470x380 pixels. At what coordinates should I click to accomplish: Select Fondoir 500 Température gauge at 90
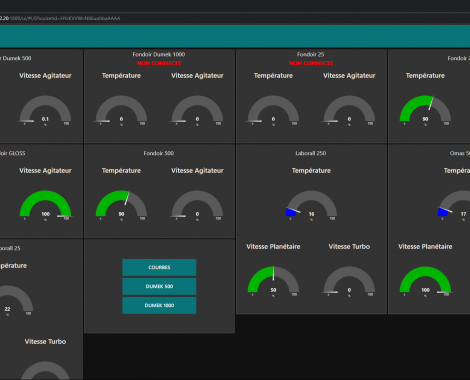121,206
